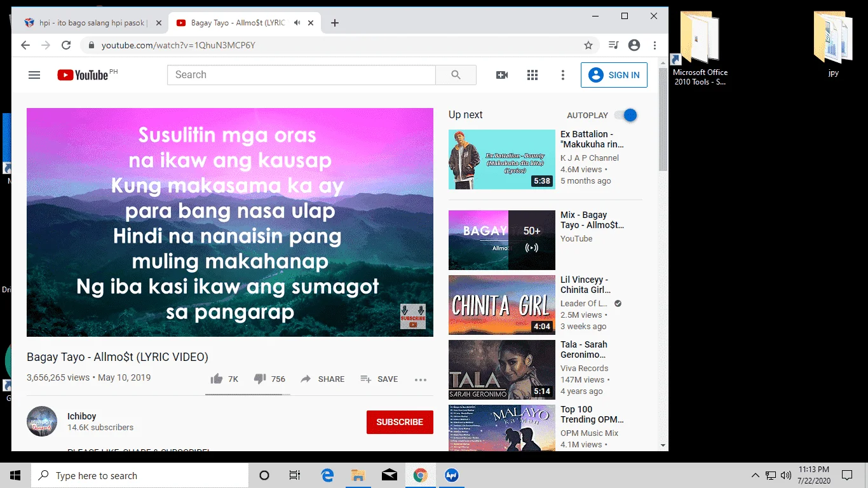The width and height of the screenshot is (868, 488).
Task: Click the search magnifier button
Action: (x=456, y=75)
